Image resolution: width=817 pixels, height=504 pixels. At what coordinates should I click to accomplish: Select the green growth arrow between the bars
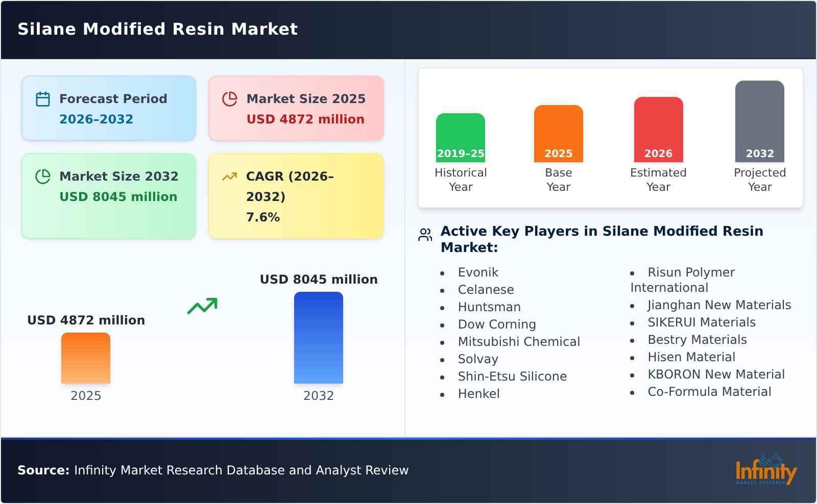203,305
